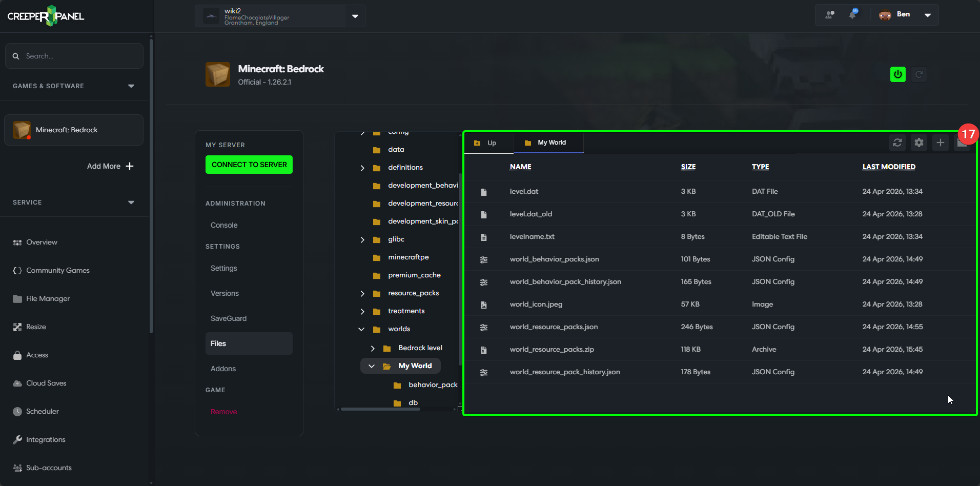Click the red Remove link
Screen dimensions: 980x486
pyautogui.click(x=223, y=412)
